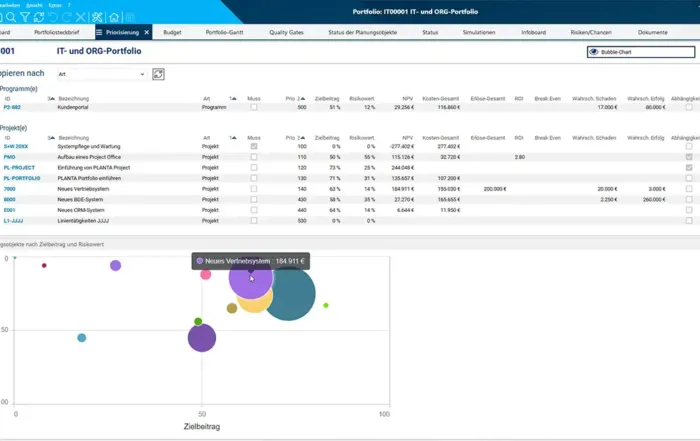Viewport: 700px width, 441px height.
Task: Toggle Muss checkbox for Linientätigkeiten JJJJ
Action: 254,220
